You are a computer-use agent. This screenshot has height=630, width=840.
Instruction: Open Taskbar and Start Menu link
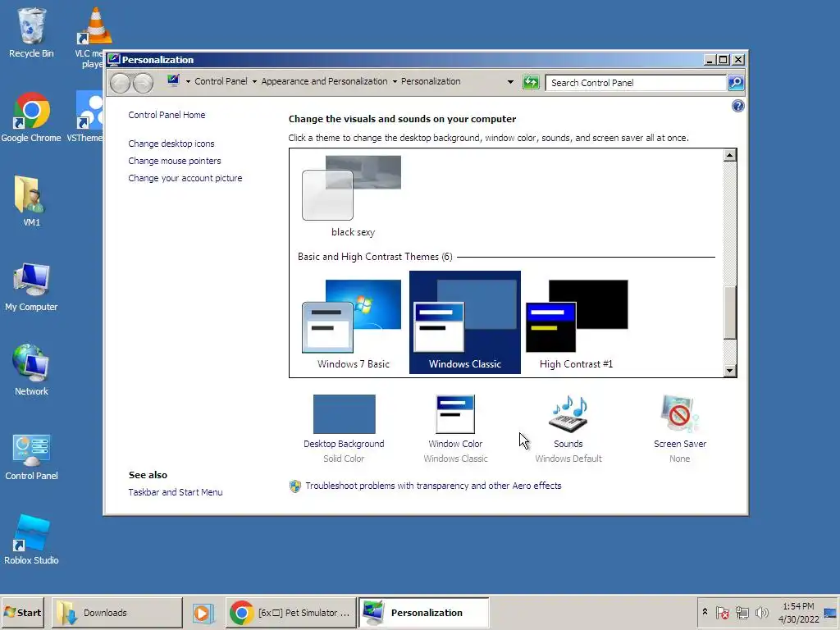tap(176, 492)
